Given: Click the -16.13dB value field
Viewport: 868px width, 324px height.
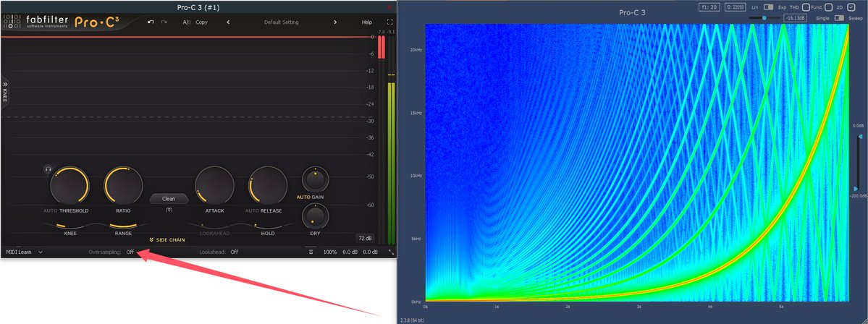Looking at the screenshot, I should point(794,17).
